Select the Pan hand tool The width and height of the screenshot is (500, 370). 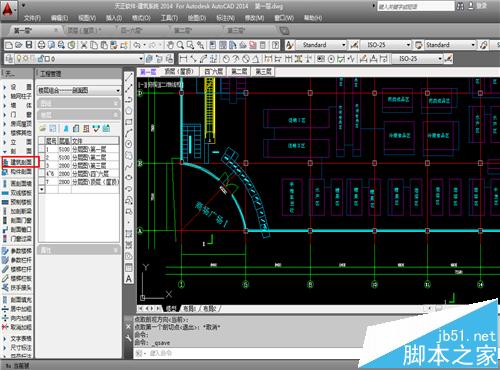pyautogui.click(x=170, y=45)
